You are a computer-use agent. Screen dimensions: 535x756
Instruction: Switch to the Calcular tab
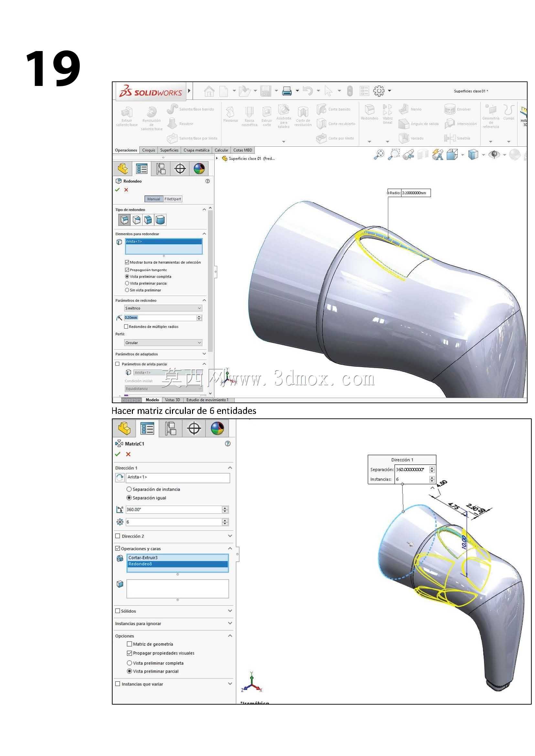point(221,150)
